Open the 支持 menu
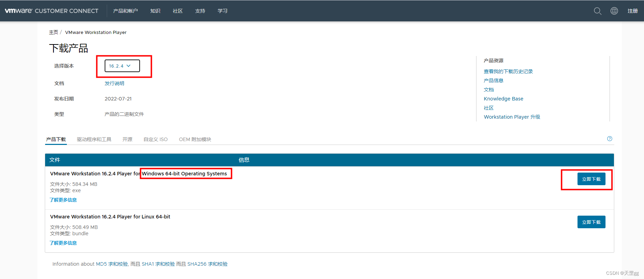 [200, 11]
